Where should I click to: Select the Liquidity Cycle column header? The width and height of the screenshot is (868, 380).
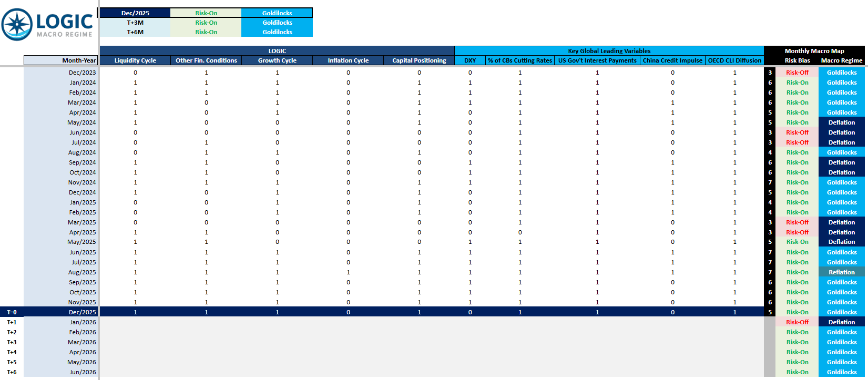135,60
